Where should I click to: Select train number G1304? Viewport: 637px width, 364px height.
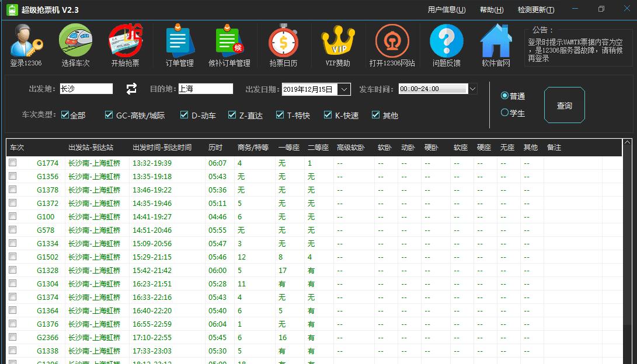pos(47,283)
